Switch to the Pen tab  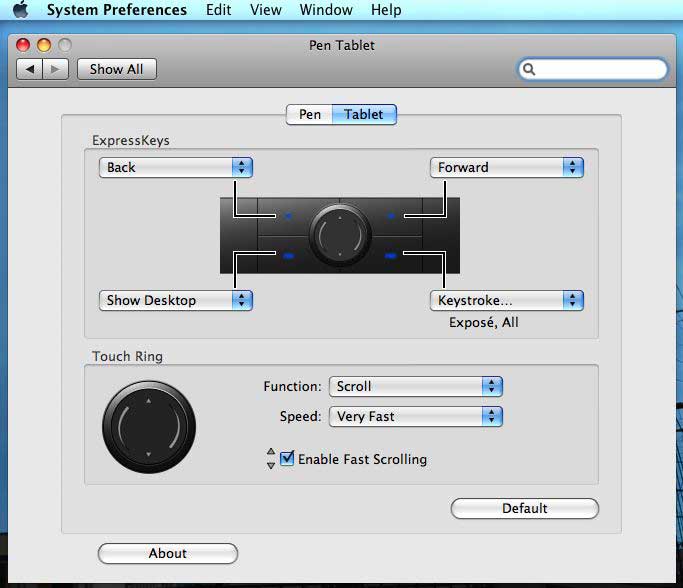coord(310,115)
